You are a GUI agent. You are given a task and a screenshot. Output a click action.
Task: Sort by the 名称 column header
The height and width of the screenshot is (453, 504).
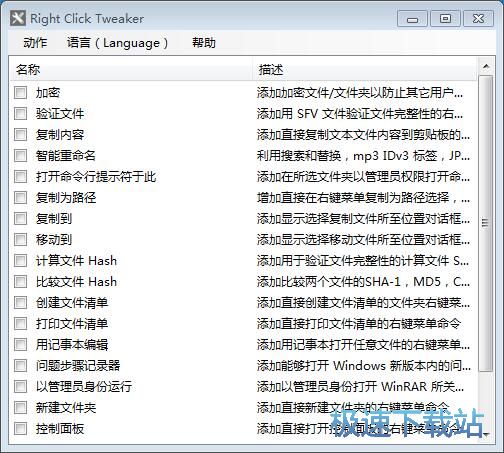(131, 69)
